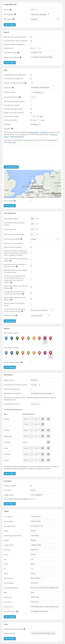Screen dimensions: 65x644
Task: Click the Start point field with Amsterdam, Netherlands
Action: [x=45, y=88]
